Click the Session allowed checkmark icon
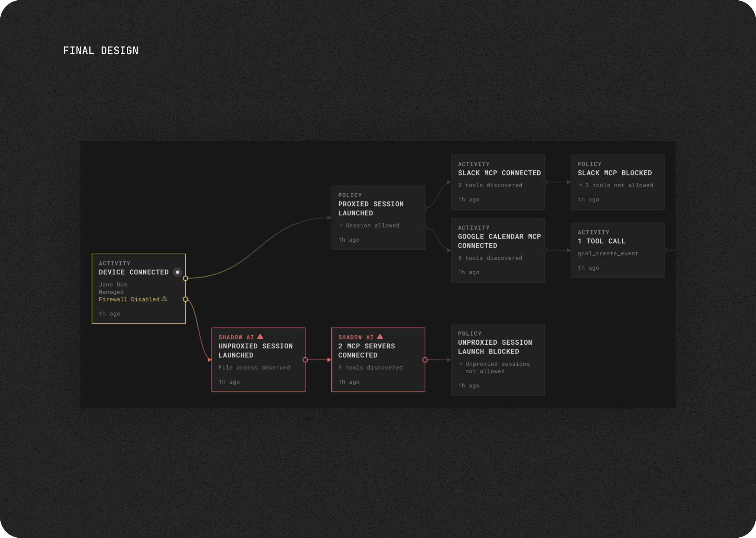The image size is (756, 538). [341, 225]
